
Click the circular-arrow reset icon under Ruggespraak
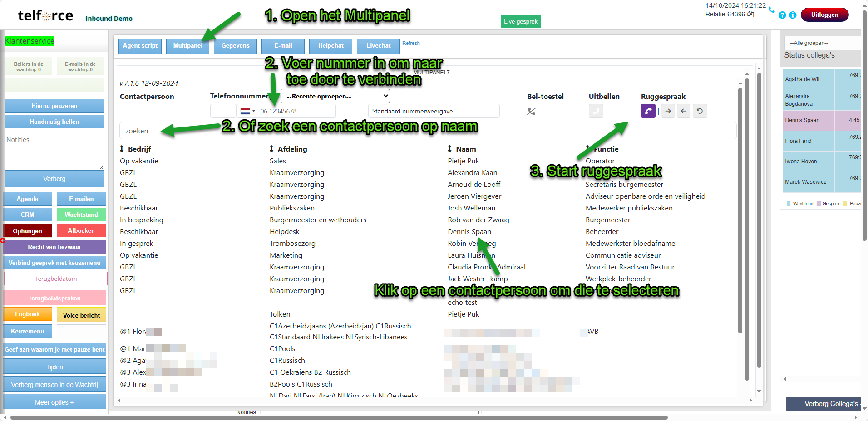700,111
